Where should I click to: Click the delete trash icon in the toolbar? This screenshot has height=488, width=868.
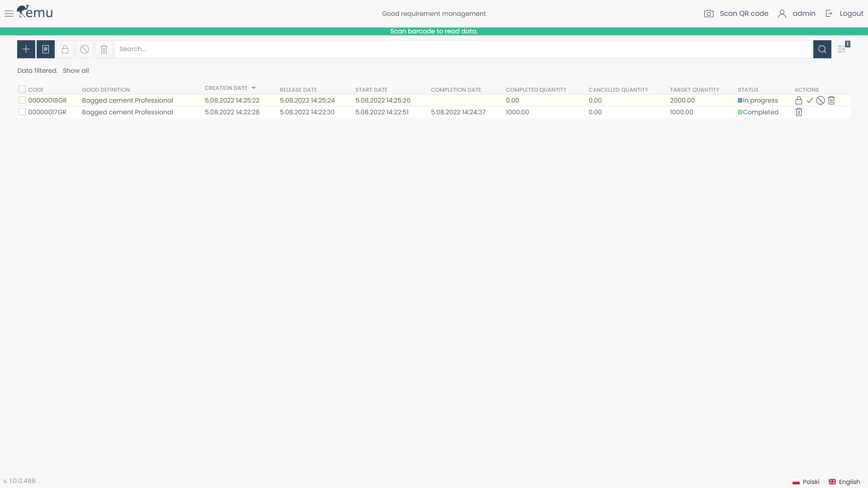click(x=104, y=49)
